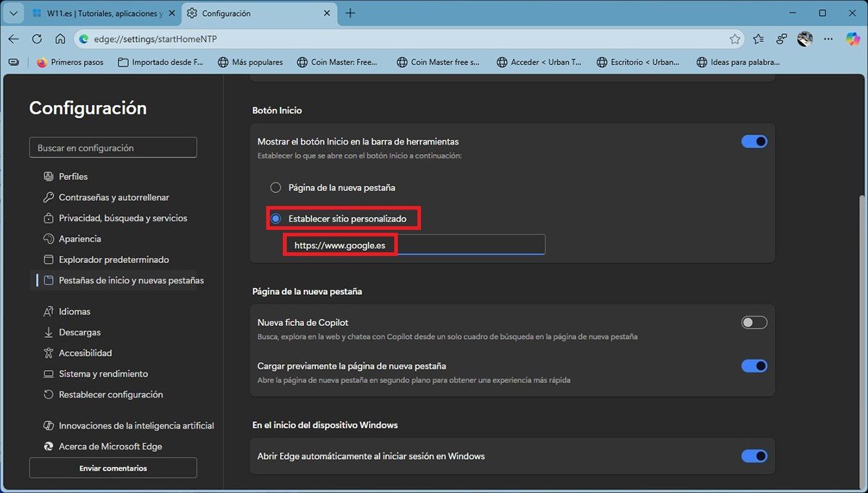Add this page to favorites with the star

[x=735, y=39]
